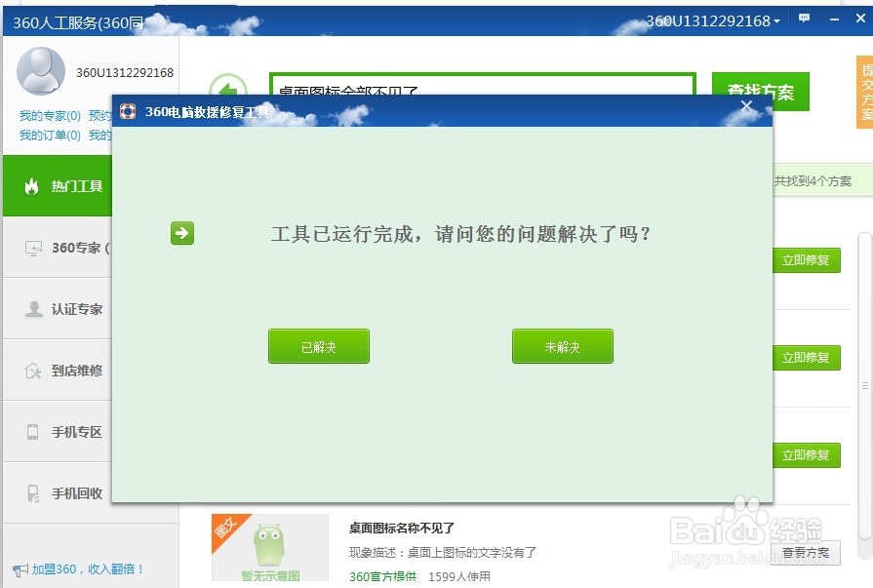The height and width of the screenshot is (588, 873).
Task: Click the phone recycle icon beside 手机回收
Action: (x=33, y=493)
